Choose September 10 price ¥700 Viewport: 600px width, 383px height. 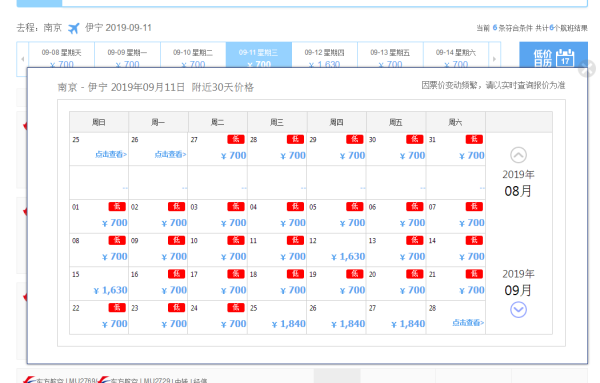click(233, 257)
